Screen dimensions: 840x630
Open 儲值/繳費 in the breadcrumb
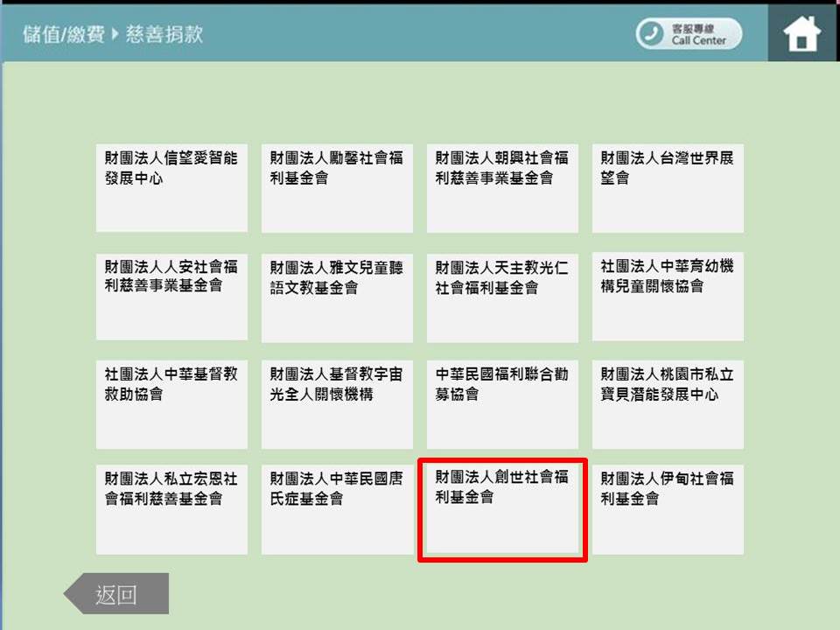coord(63,34)
